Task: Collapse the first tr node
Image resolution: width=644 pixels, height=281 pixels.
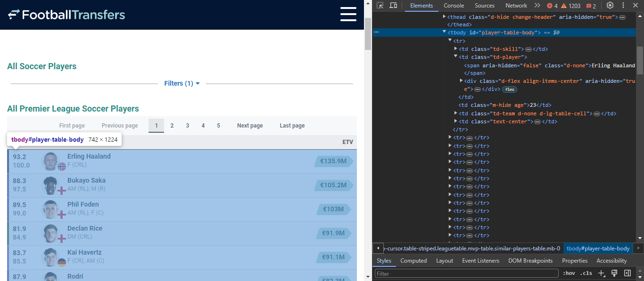Action: tap(450, 41)
